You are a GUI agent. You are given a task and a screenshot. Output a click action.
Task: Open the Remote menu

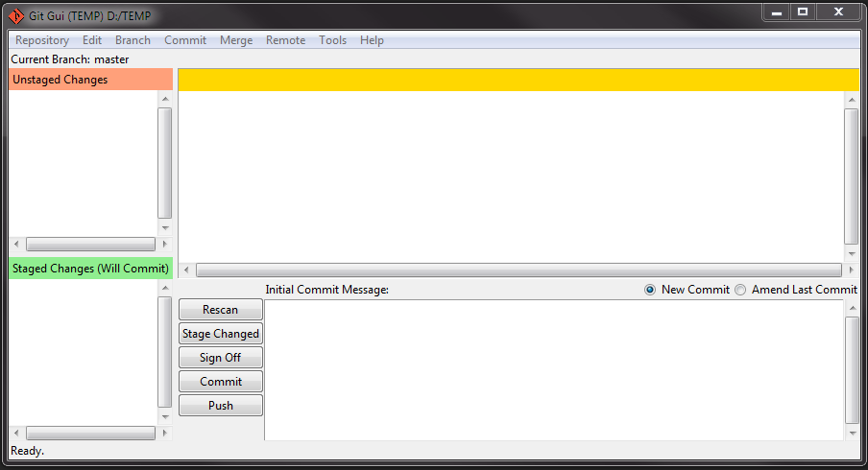click(285, 40)
